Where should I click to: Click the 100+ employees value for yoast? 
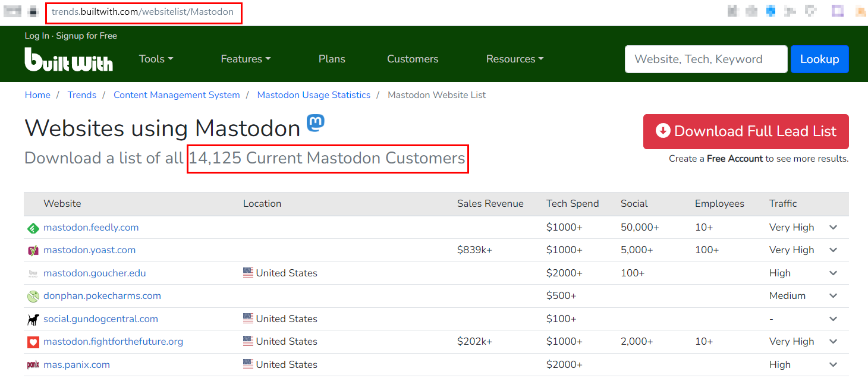[x=707, y=250]
